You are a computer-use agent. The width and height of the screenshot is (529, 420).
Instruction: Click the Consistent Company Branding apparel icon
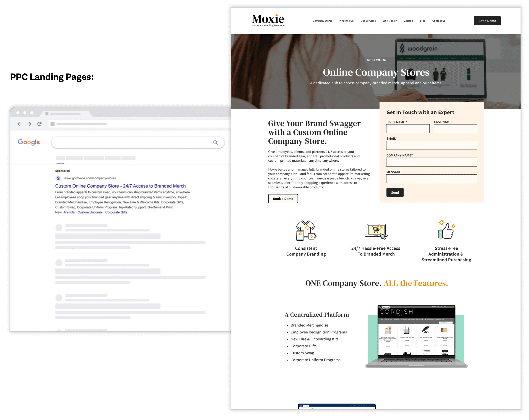[306, 231]
